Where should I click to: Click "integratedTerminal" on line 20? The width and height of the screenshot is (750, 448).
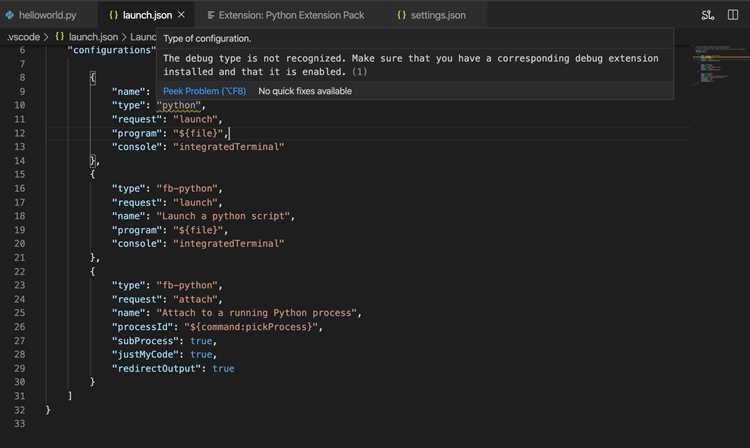coord(229,244)
